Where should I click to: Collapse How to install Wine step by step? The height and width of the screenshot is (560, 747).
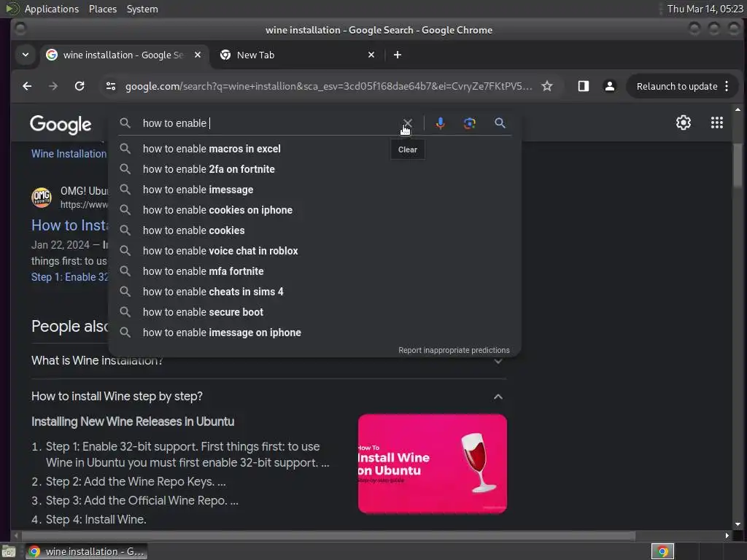click(268, 396)
